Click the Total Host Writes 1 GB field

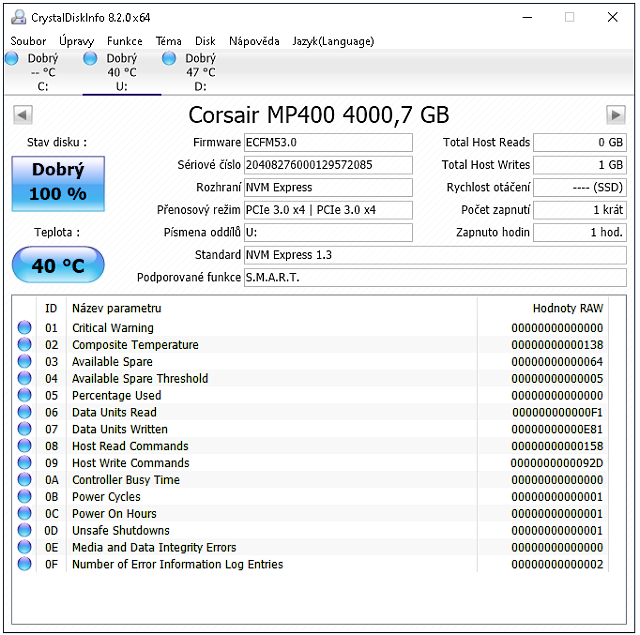coord(580,165)
